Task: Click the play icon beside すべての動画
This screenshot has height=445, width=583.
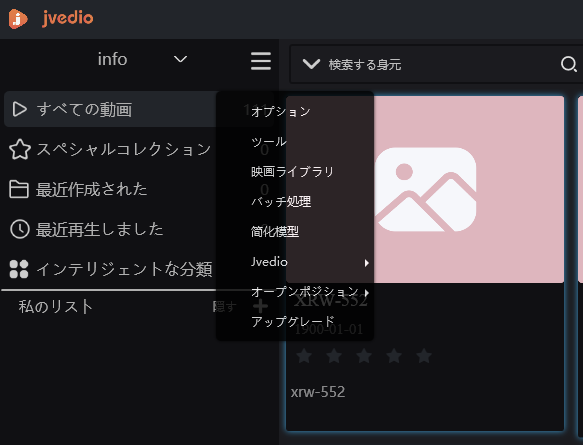Action: [x=19, y=109]
